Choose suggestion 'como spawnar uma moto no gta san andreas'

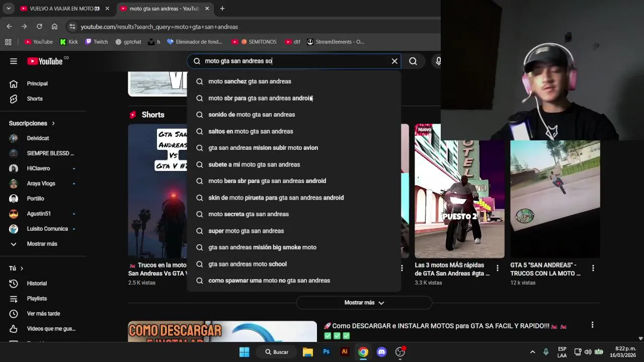click(x=294, y=281)
